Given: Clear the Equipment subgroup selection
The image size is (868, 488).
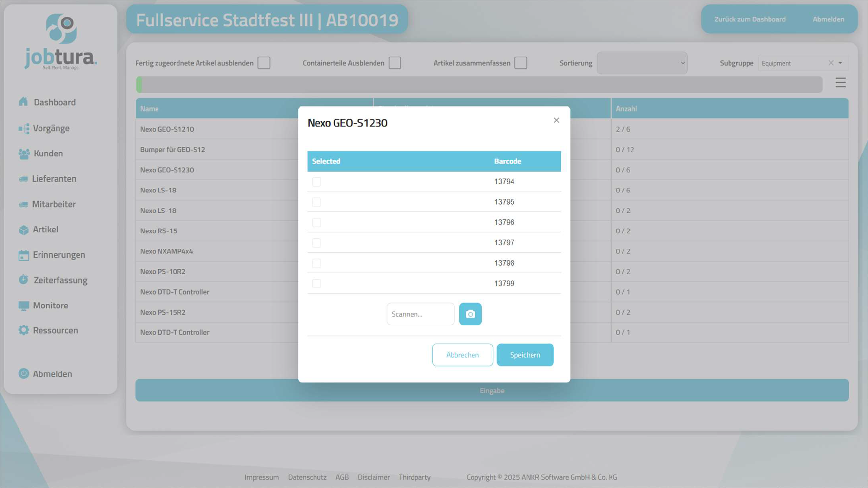Looking at the screenshot, I should pos(831,63).
